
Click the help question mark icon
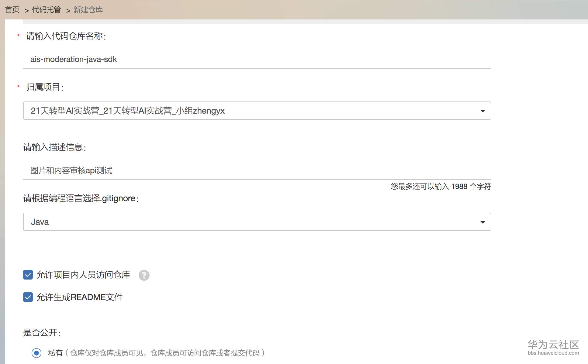[144, 275]
